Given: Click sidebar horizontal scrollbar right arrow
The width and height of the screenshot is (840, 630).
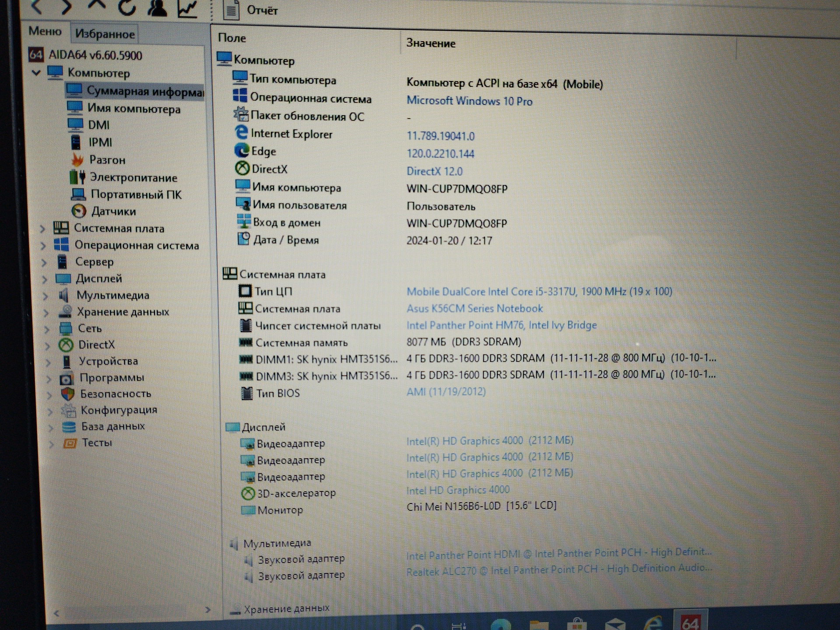Looking at the screenshot, I should click(x=208, y=610).
